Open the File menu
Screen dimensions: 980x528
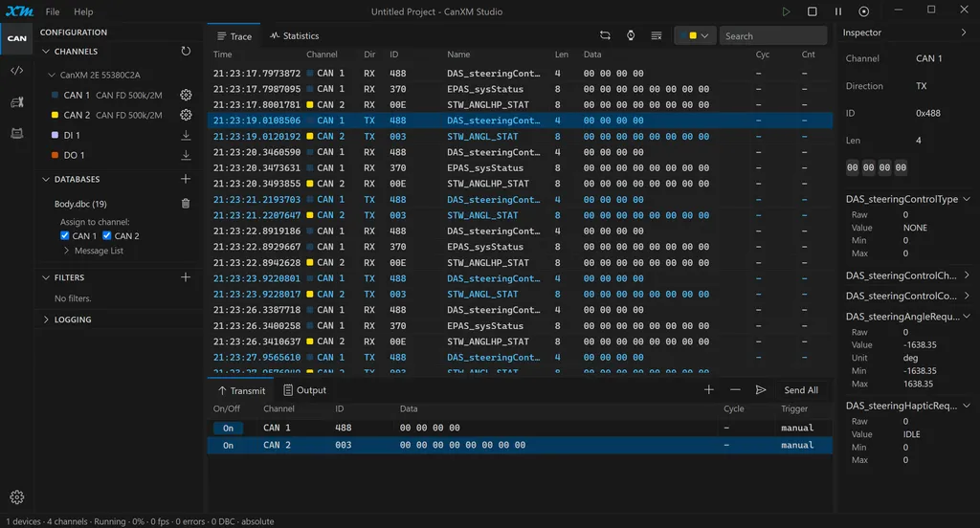(x=53, y=11)
